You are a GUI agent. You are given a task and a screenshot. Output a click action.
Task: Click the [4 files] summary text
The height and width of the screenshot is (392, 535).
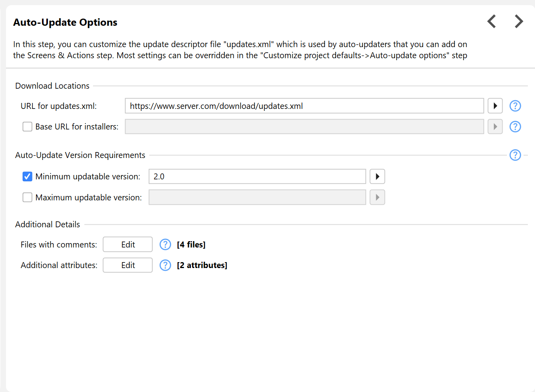click(191, 245)
